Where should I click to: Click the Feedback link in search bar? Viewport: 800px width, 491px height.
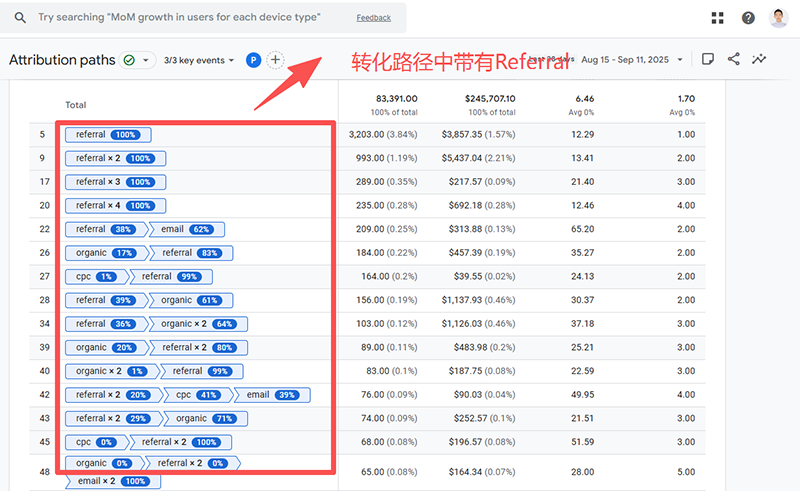[x=374, y=18]
